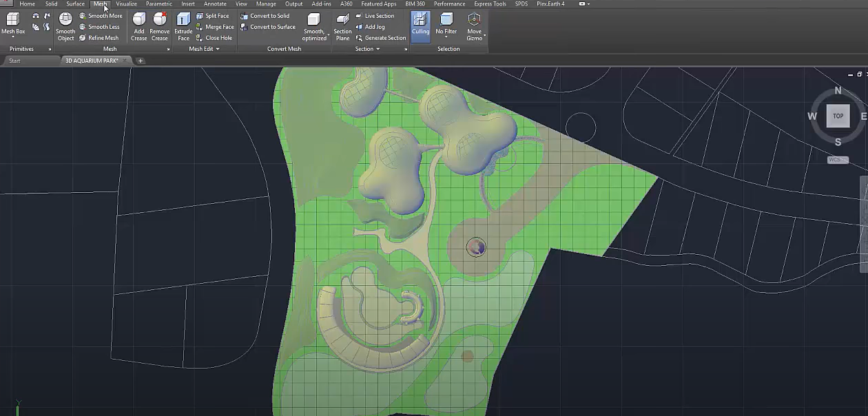This screenshot has width=868, height=416.
Task: Select the Remove Crease tool
Action: [x=160, y=26]
